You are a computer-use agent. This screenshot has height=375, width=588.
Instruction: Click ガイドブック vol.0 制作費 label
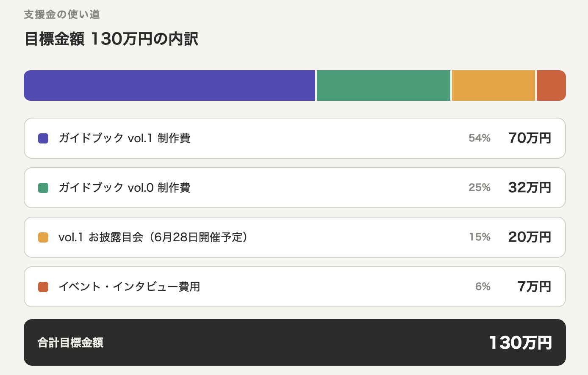[125, 188]
